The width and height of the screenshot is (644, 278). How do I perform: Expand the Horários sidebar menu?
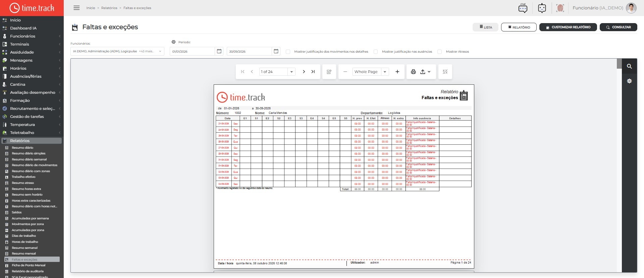[32, 68]
